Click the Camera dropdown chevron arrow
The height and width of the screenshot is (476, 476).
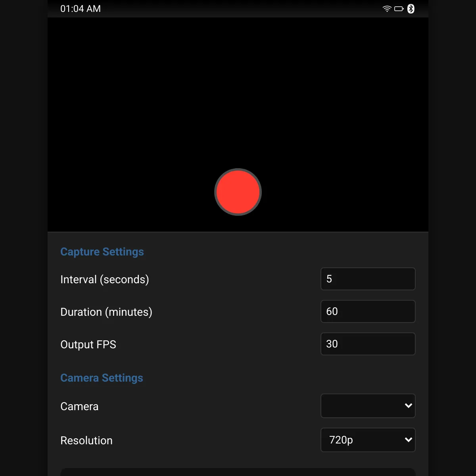[409, 406]
